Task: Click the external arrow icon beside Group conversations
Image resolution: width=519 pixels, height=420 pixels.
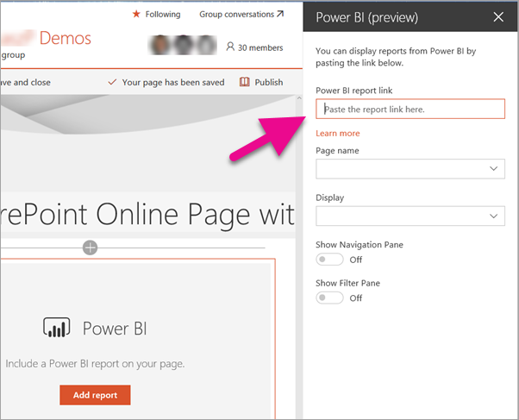Action: (280, 14)
